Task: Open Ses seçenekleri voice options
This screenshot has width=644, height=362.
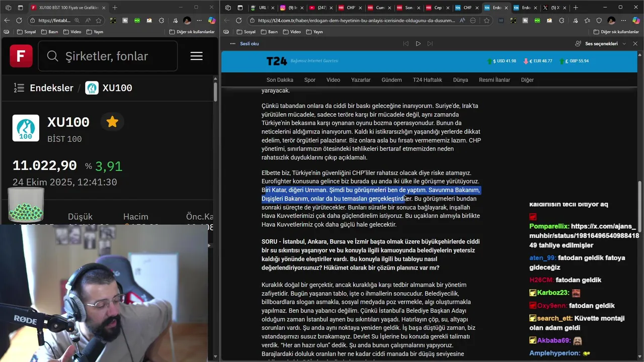Action: coord(600,44)
